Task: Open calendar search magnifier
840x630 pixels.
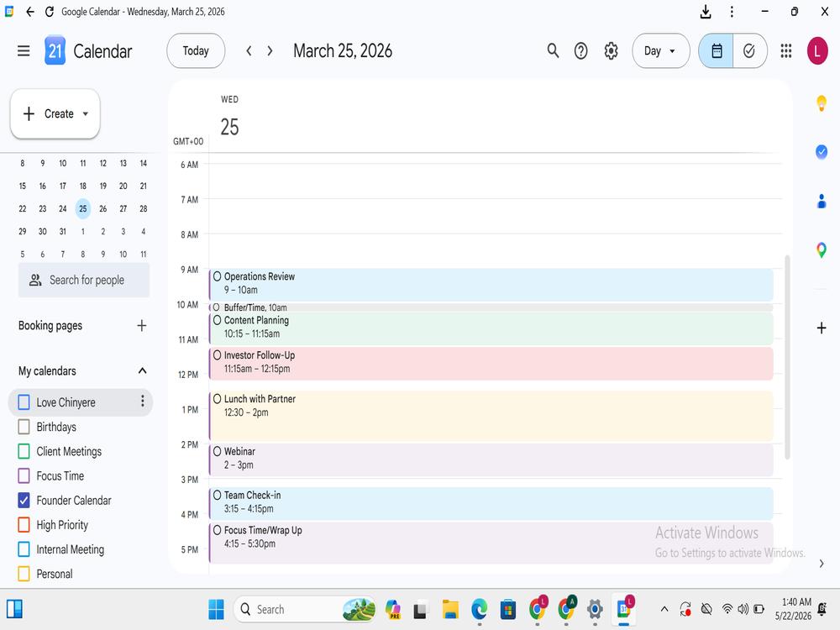Action: pos(553,51)
